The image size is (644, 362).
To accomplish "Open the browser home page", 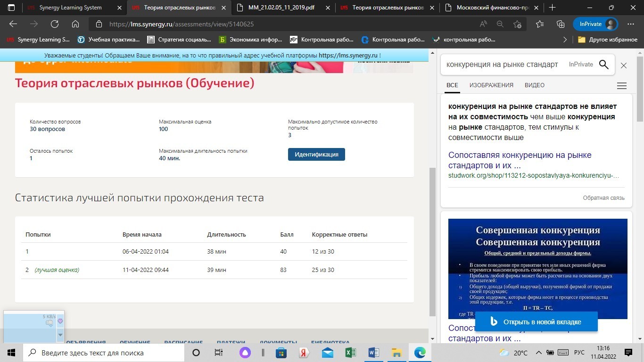I will [x=75, y=24].
